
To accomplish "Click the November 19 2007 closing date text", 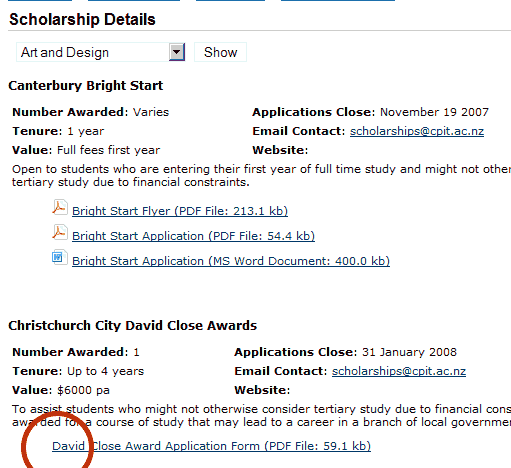I will [434, 112].
